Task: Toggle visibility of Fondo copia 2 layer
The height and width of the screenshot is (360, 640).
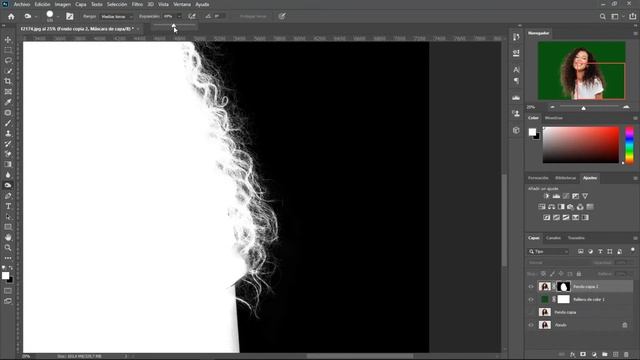Action: (531, 287)
